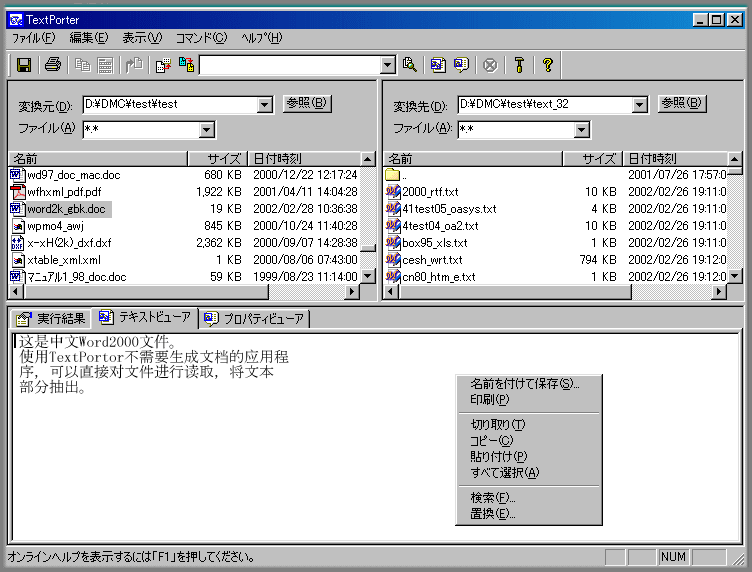The image size is (752, 572).
Task: Select the wpmo4_awj file icon
Action: 18,226
